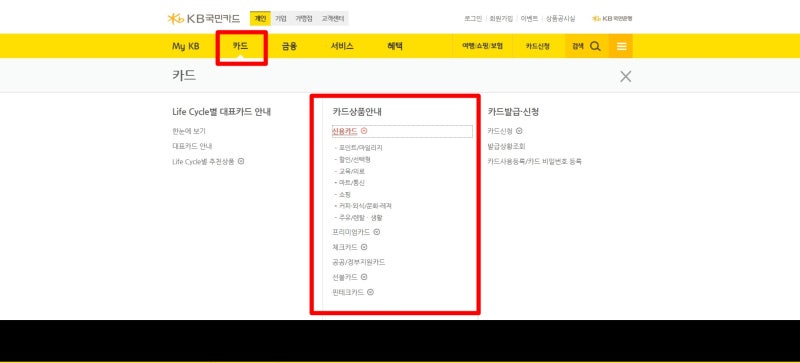This screenshot has width=800, height=363.
Task: Expand the 카드신청 arrow in 카드발급·신청
Action: click(x=519, y=131)
